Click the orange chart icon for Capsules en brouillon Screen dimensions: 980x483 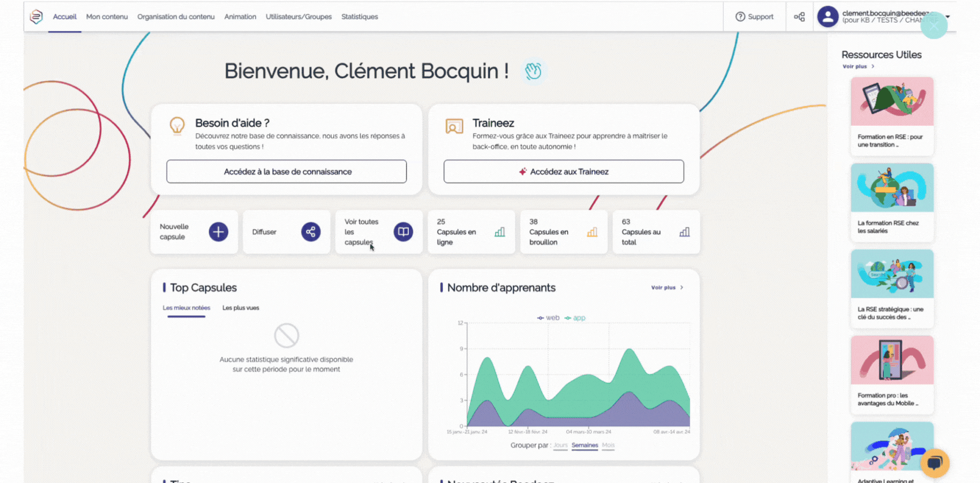[x=592, y=232]
